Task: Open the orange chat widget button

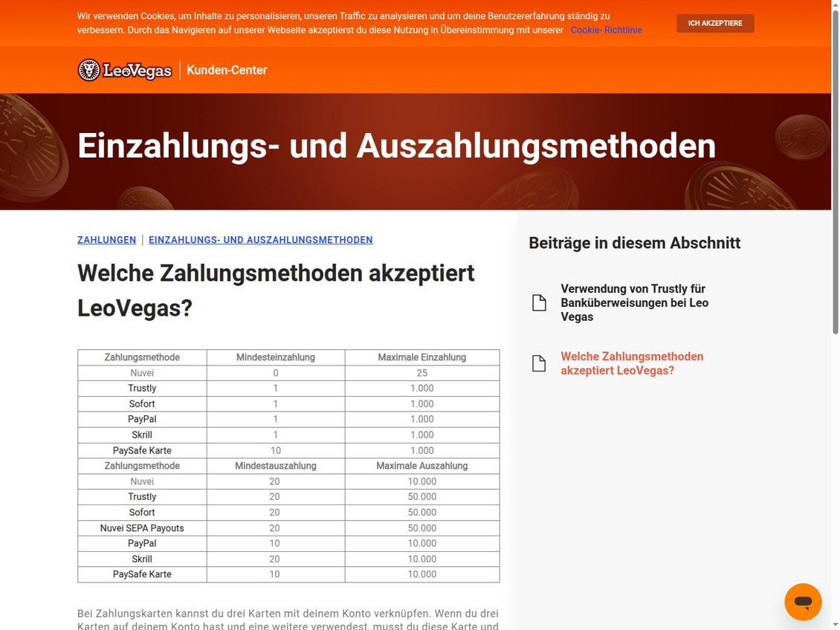Action: tap(803, 602)
